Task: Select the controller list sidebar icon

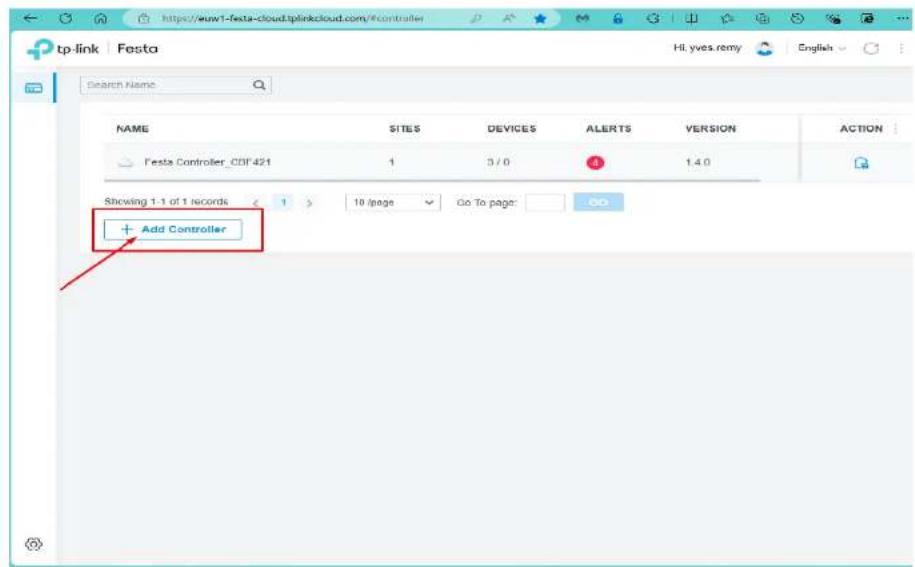Action: click(34, 88)
